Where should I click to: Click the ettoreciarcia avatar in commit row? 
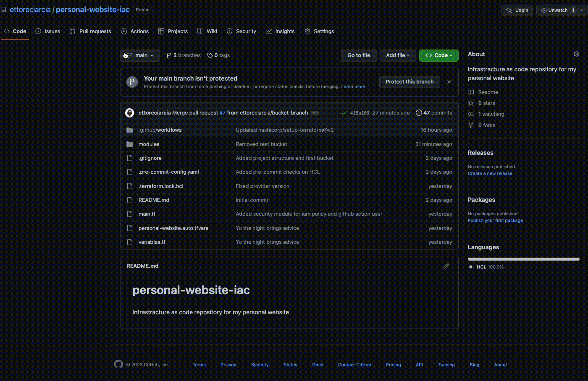(x=129, y=113)
